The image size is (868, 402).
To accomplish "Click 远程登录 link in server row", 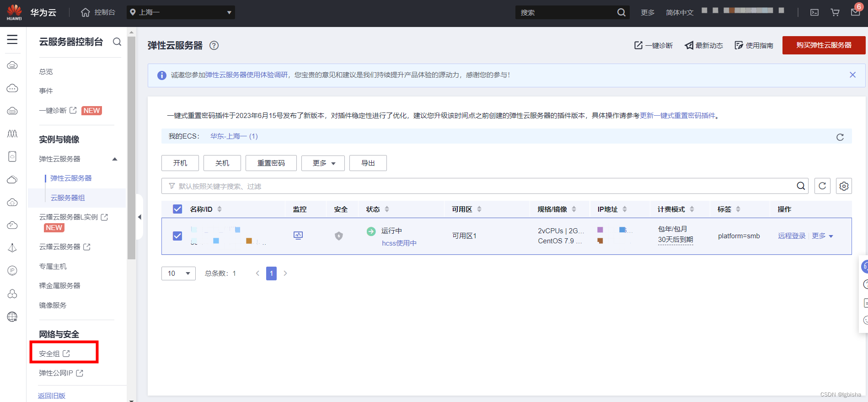I will (x=792, y=236).
